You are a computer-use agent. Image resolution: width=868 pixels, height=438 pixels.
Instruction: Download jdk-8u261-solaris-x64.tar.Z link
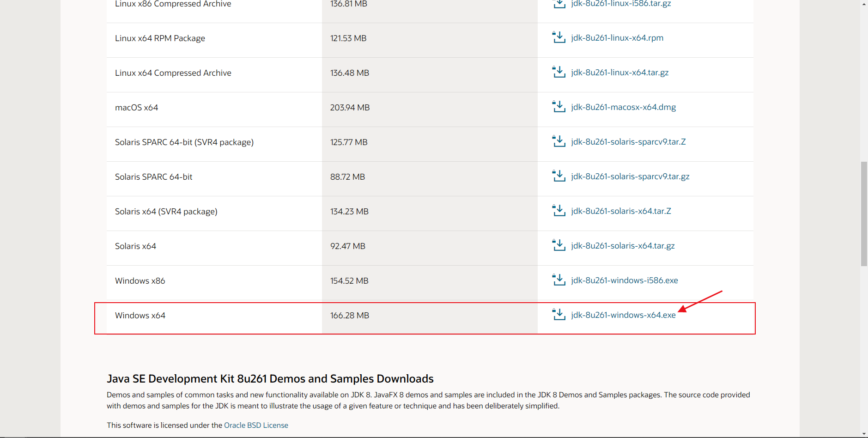621,211
